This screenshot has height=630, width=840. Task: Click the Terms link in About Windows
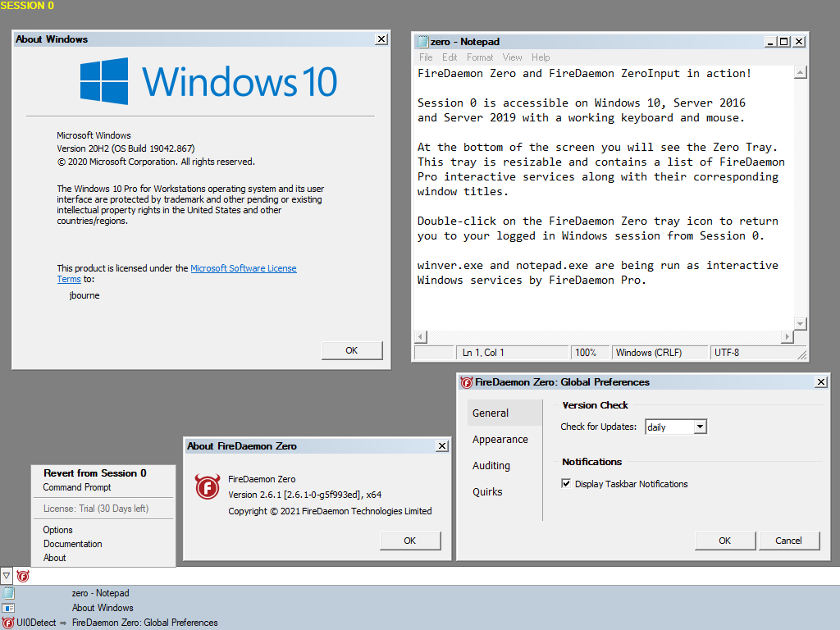click(x=69, y=279)
